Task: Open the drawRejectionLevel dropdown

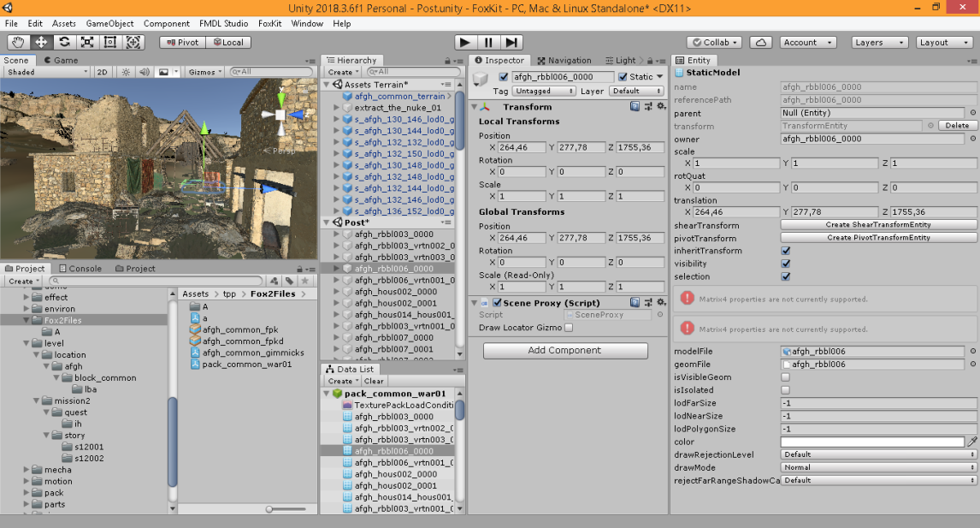Action: 878,454
